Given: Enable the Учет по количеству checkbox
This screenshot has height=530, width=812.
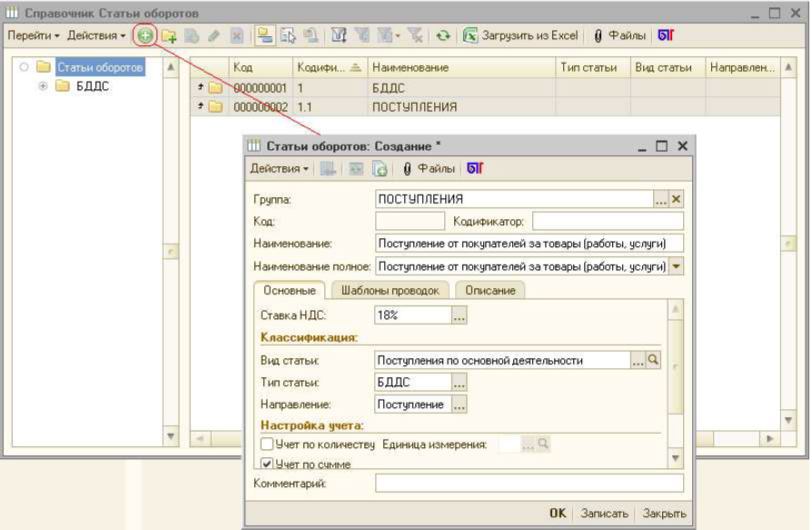Looking at the screenshot, I should coord(267,445).
